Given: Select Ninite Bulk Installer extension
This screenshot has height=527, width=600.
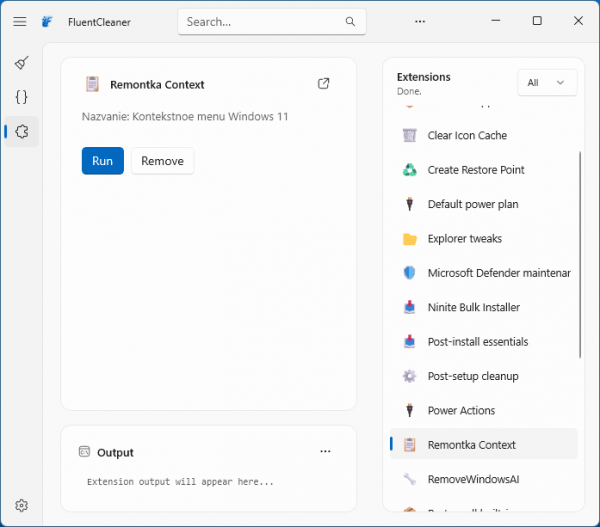Looking at the screenshot, I should coord(484,307).
